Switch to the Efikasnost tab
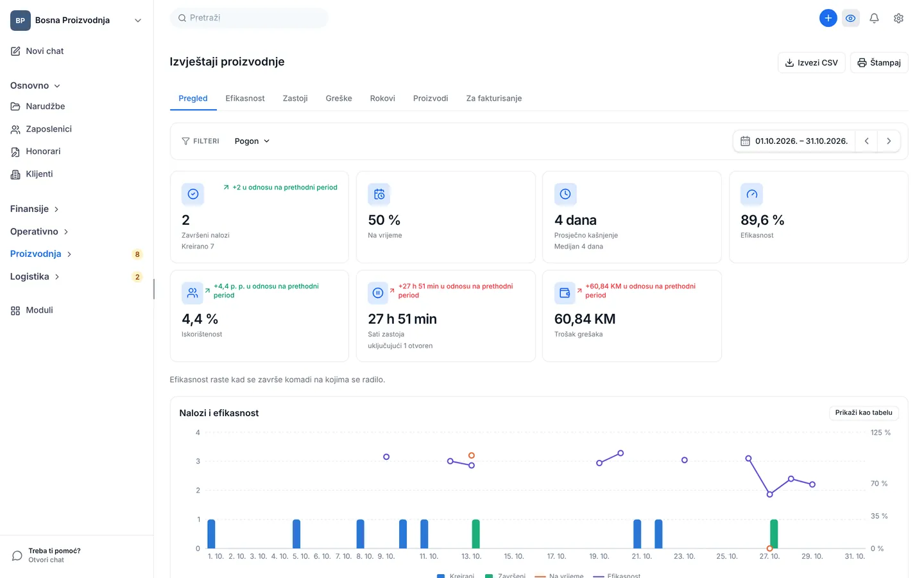The width and height of the screenshot is (924, 578). tap(245, 98)
